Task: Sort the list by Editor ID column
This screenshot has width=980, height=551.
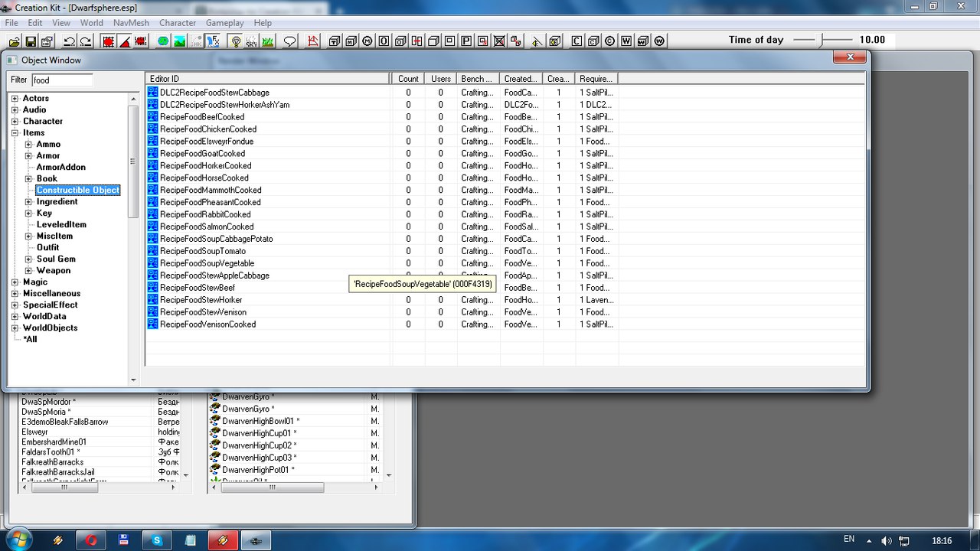Action: click(x=268, y=79)
